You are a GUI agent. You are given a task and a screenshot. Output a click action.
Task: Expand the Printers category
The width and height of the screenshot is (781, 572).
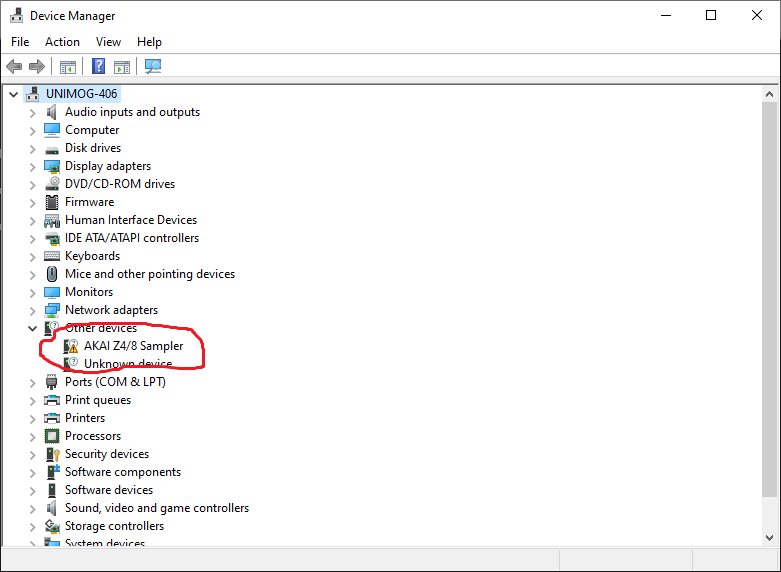coord(32,419)
